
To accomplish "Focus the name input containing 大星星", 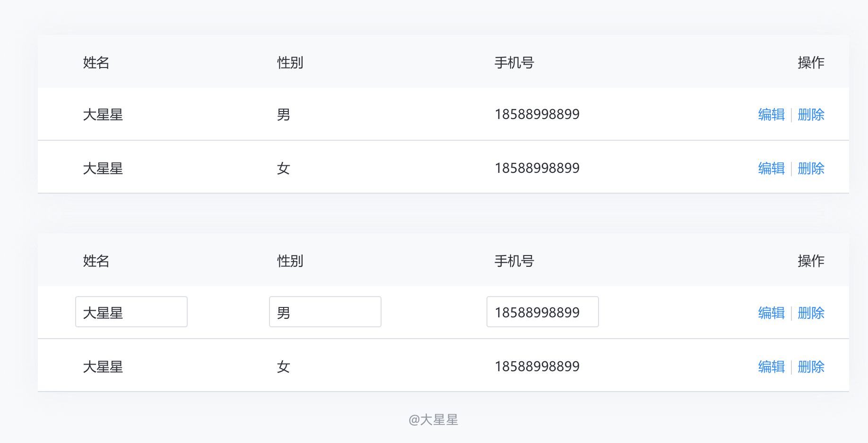I will click(x=131, y=312).
